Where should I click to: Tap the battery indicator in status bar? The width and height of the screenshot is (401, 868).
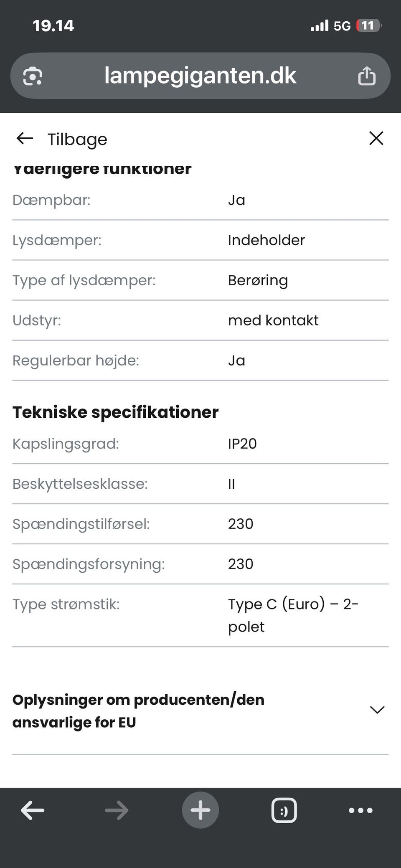click(x=369, y=26)
